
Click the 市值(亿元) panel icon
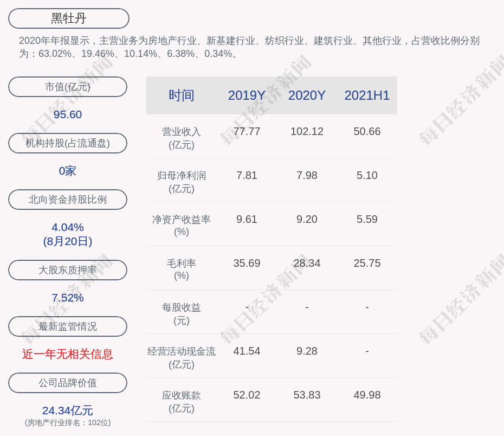pos(68,87)
